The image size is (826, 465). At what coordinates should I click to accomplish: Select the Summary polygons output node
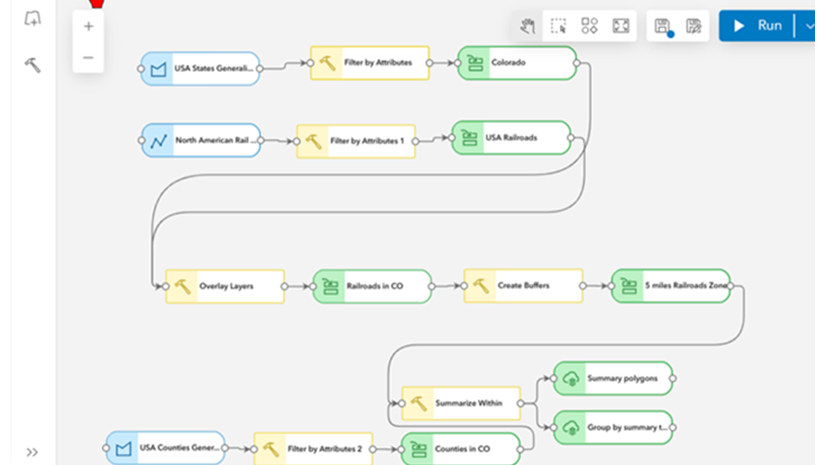[x=613, y=378]
